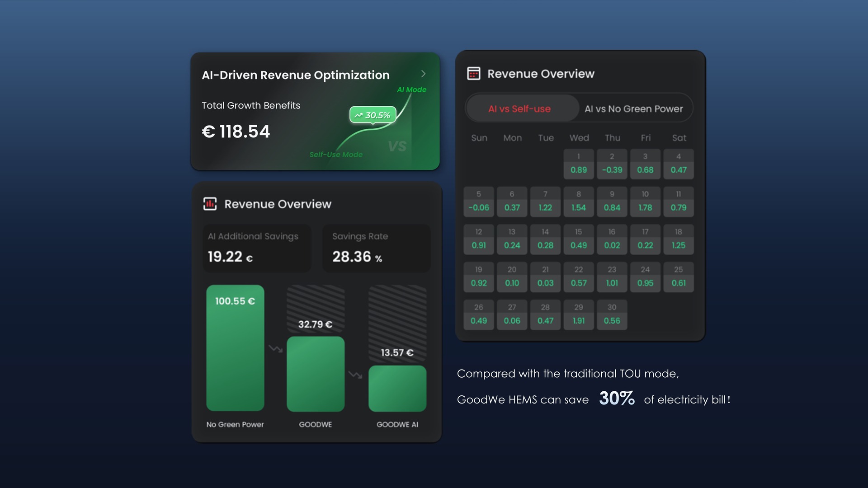Click day 10 cell showing 1.78
Image resolution: width=868 pixels, height=488 pixels.
[x=645, y=201]
